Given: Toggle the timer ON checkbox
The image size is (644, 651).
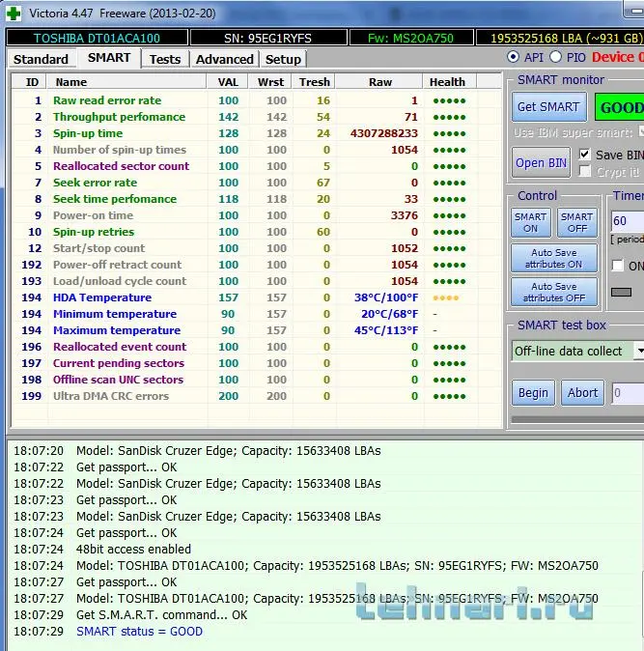Looking at the screenshot, I should point(619,266).
